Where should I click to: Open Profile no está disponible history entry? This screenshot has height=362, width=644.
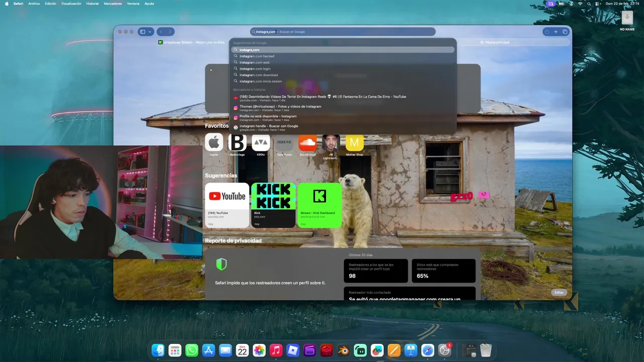point(343,118)
